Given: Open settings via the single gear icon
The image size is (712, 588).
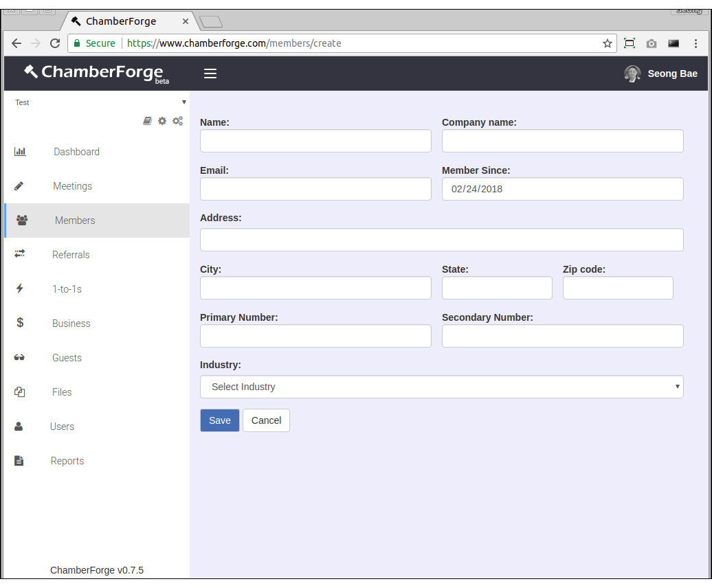Looking at the screenshot, I should click(162, 121).
